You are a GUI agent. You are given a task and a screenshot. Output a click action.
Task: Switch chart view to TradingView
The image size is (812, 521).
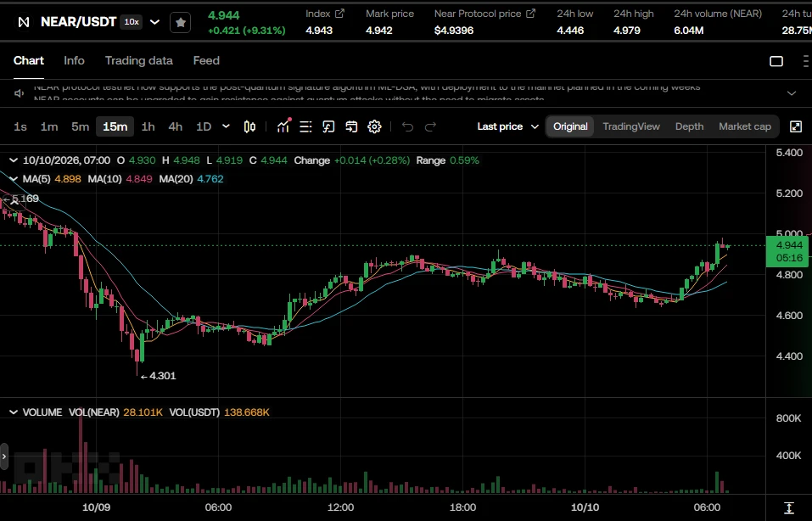coord(631,126)
